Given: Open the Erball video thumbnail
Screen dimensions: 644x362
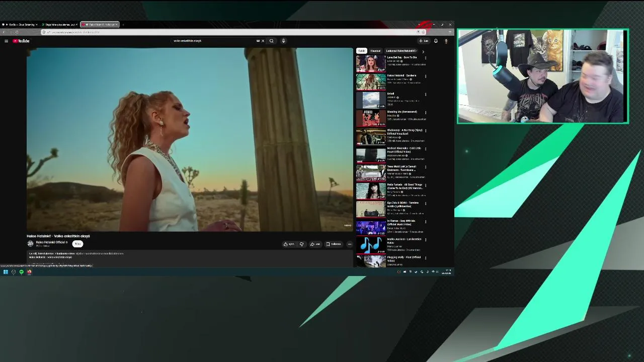Looking at the screenshot, I should click(x=371, y=100).
